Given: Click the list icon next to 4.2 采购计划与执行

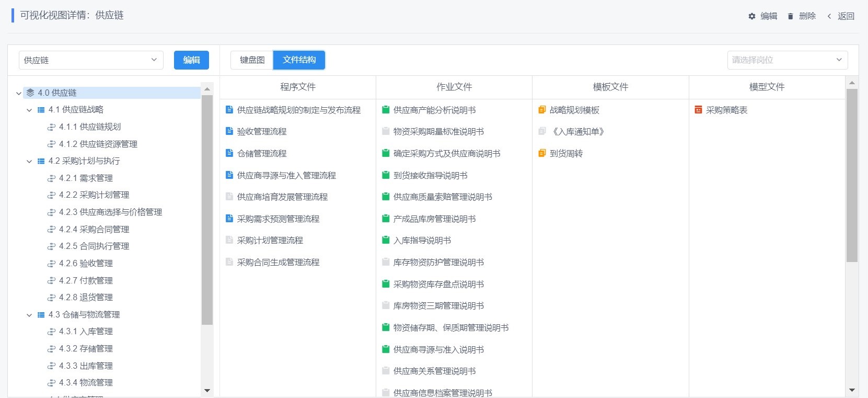Looking at the screenshot, I should point(41,161).
